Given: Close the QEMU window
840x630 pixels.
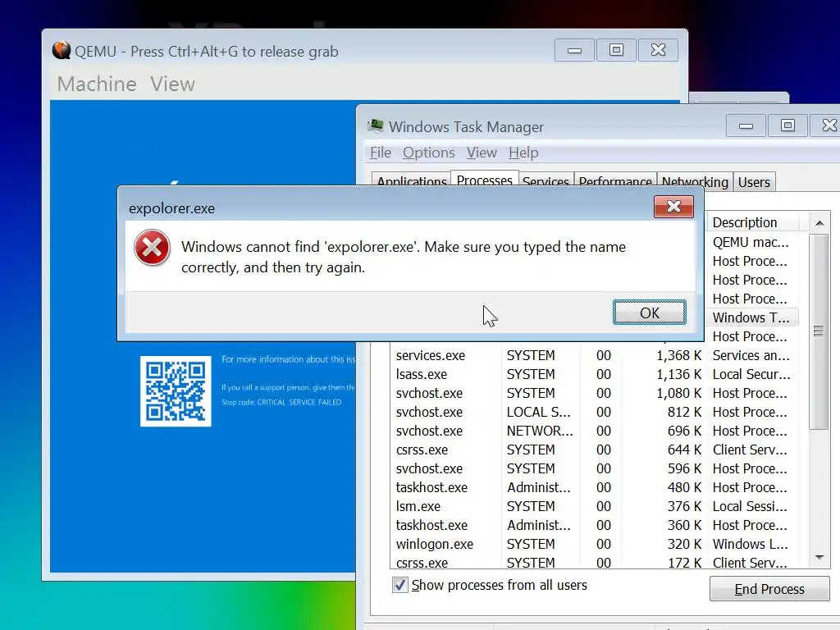Looking at the screenshot, I should [658, 50].
